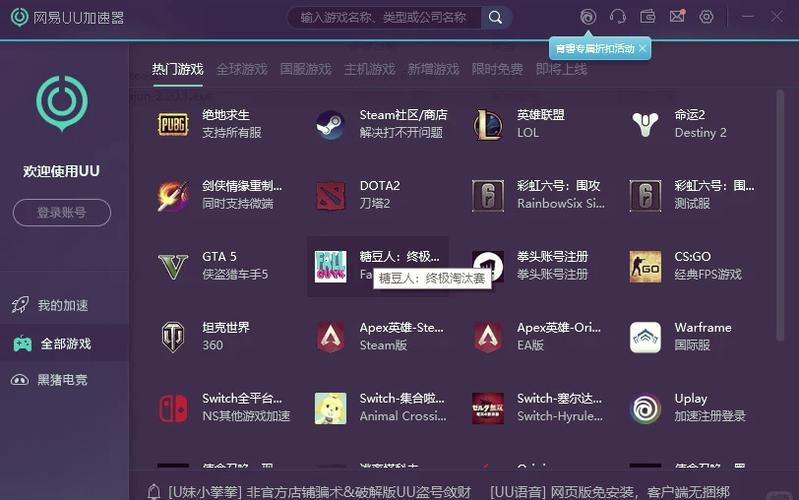The image size is (799, 500).
Task: Select the Steam社区/商店 icon
Action: point(330,124)
